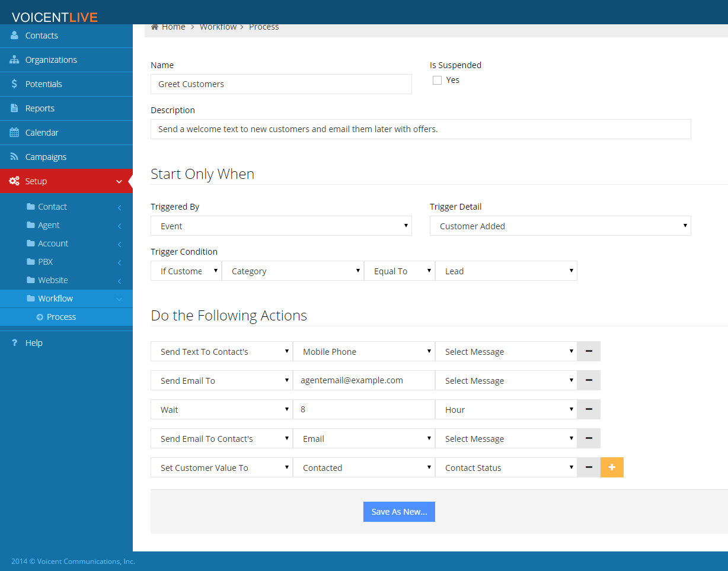Image resolution: width=728 pixels, height=571 pixels.
Task: Open the Hour time unit dropdown
Action: [x=506, y=409]
